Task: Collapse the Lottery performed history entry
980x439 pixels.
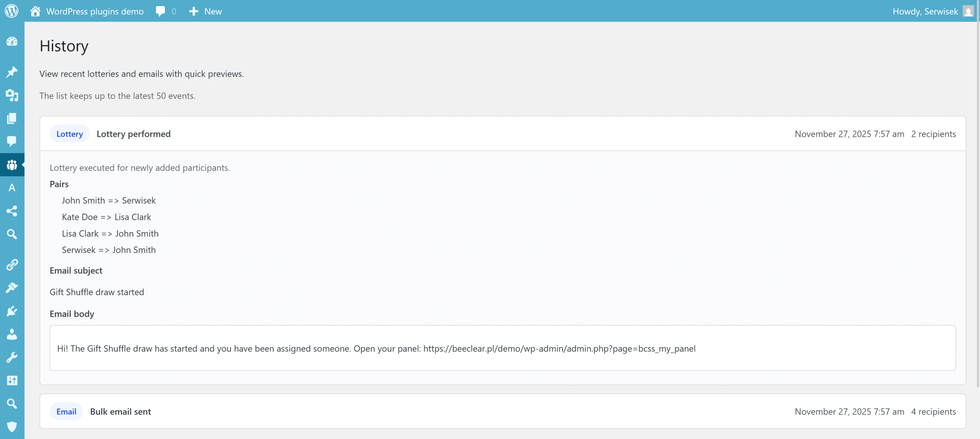Action: (133, 134)
